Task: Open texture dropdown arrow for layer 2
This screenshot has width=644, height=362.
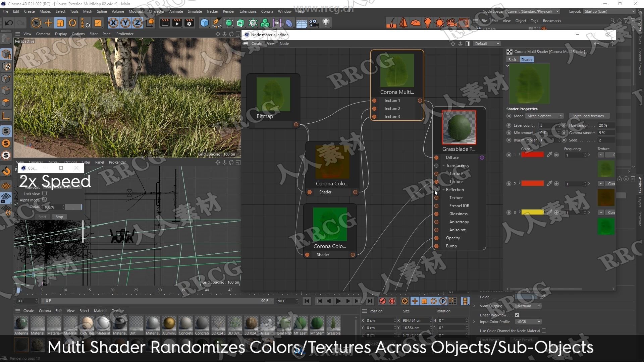Action: [x=601, y=184]
